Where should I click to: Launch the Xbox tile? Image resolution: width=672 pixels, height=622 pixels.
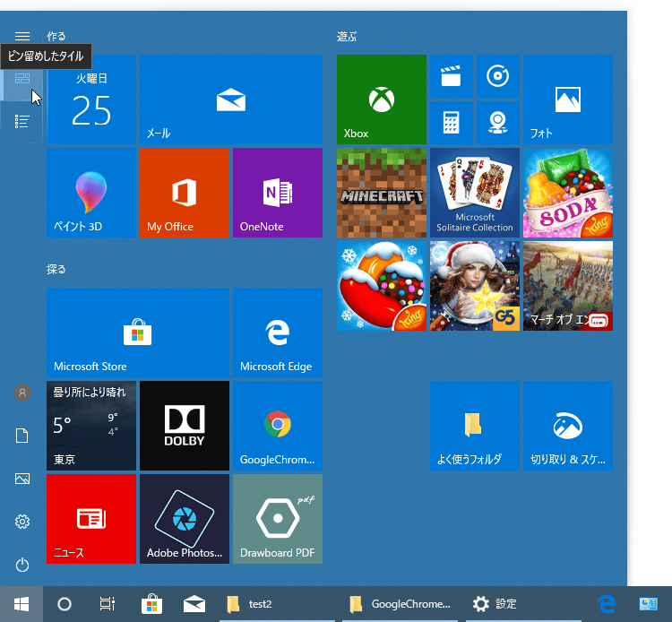click(382, 99)
